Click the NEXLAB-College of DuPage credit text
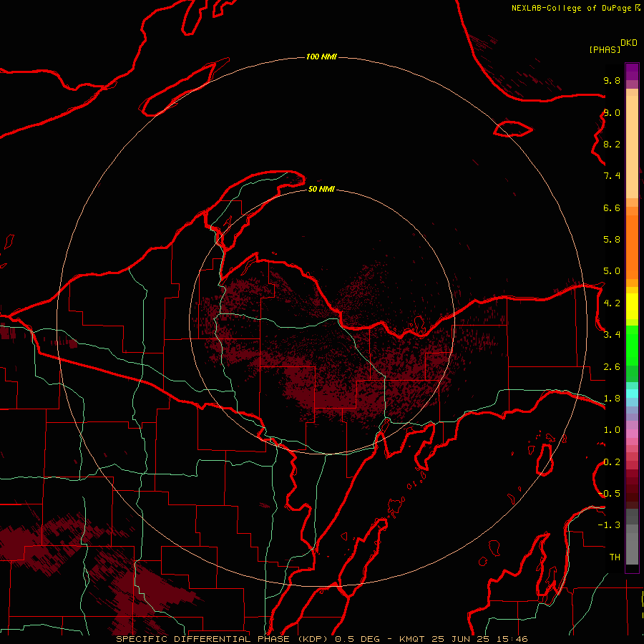Image resolution: width=644 pixels, height=644 pixels. point(571,8)
